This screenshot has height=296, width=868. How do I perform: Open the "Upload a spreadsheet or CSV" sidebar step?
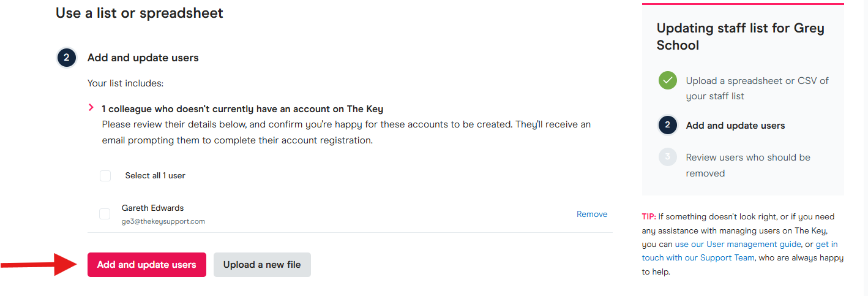point(757,88)
